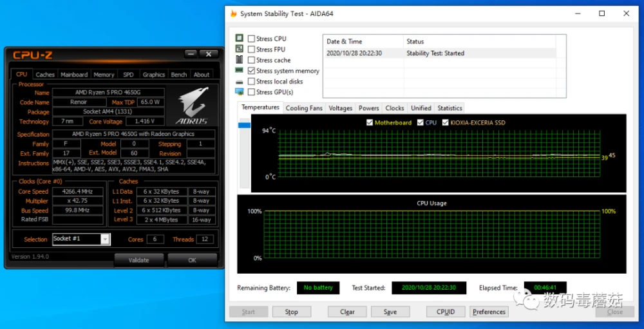Click the Stress system memory RAM icon
The width and height of the screenshot is (644, 329).
point(240,71)
